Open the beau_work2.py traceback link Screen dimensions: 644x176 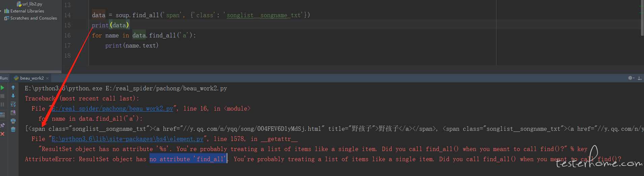112,109
